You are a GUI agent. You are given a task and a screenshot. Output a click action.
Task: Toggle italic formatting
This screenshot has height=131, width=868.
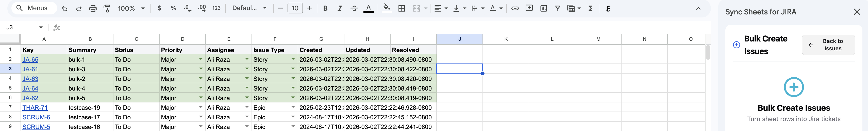(340, 8)
